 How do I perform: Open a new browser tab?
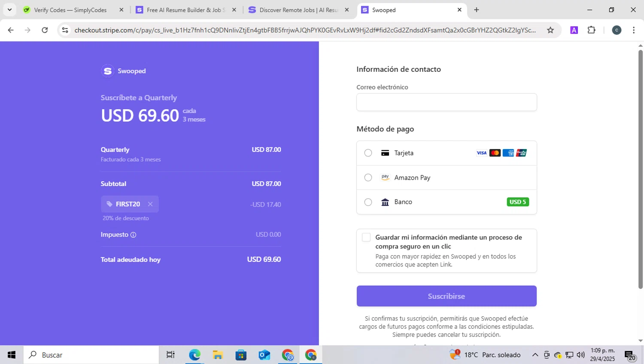coord(477,10)
